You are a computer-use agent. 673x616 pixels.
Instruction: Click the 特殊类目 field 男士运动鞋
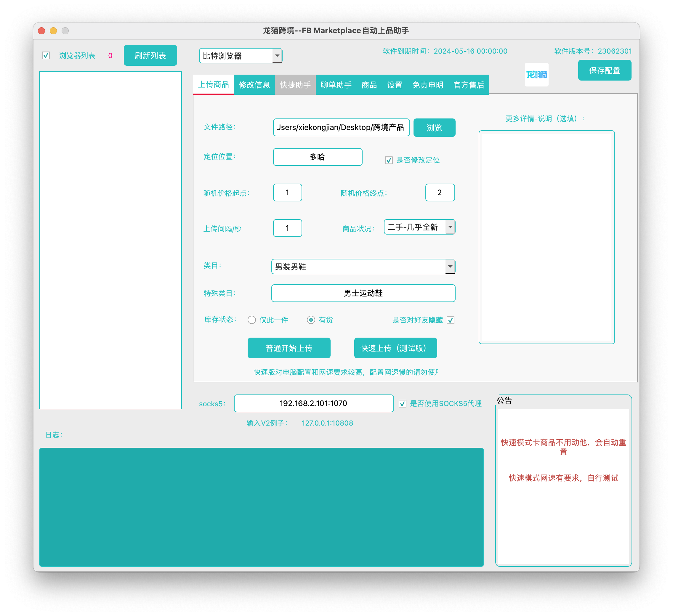[x=363, y=293]
